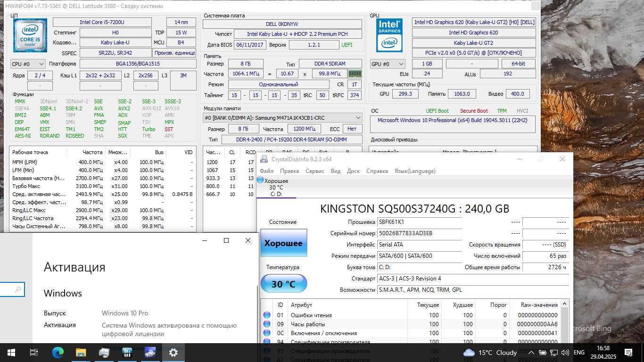Viewport: 644px width, 362px height.
Task: Click the CrystalDiskInfo attribute list scrollbar
Action: click(566, 321)
